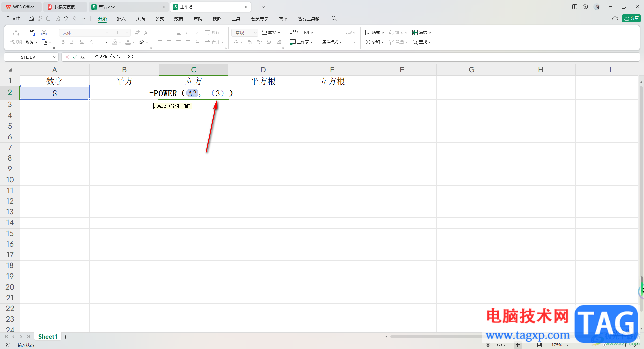Screen dimensions: 644x349
Task: Expand the Name Box dropdown STDEV
Action: [55, 57]
